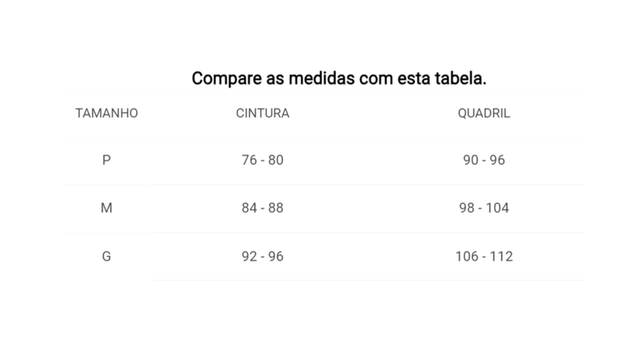Click the number 112 in the G row
Image resolution: width=644 pixels, height=352 pixels.
(502, 256)
